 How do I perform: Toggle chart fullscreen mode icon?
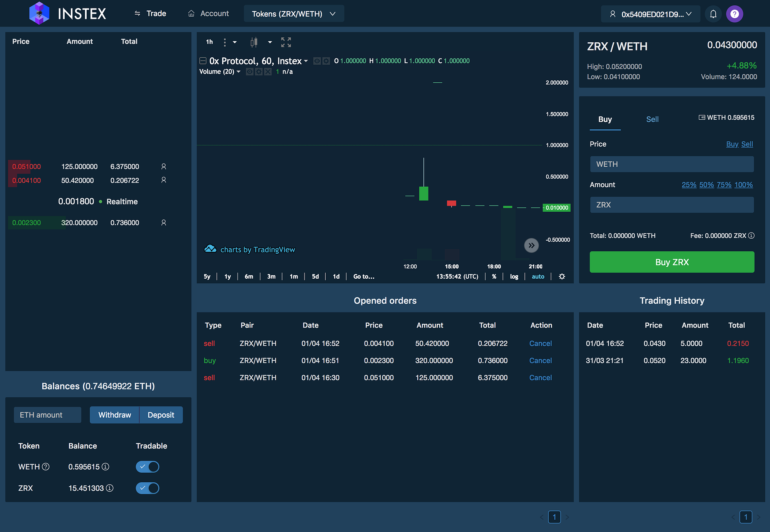(286, 42)
